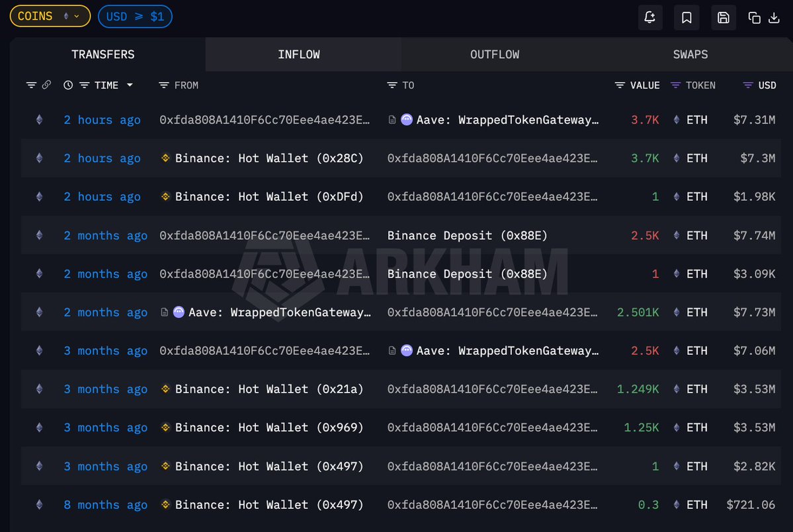Open recipient address 0xfda808A1410F6Cc70Eee4ae423E… in the $1.98K row

tap(493, 196)
